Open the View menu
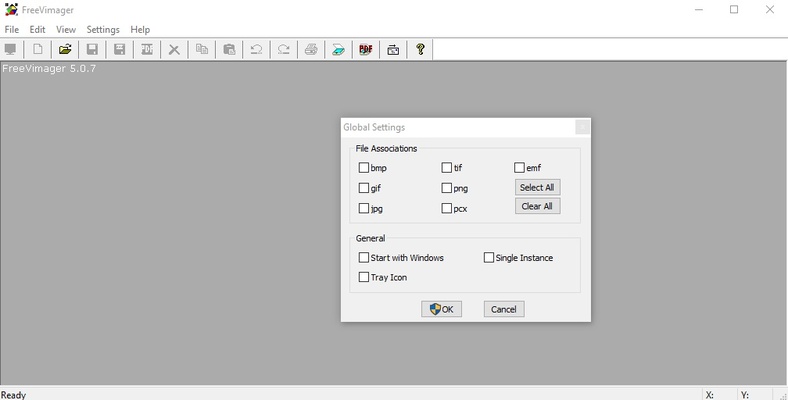Viewport: 788px width, 400px height. [66, 30]
